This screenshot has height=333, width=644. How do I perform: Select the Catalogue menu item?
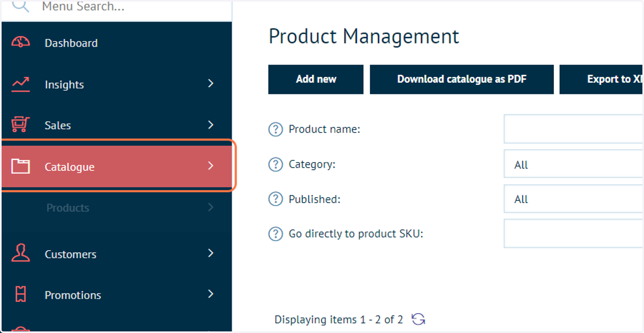116,166
